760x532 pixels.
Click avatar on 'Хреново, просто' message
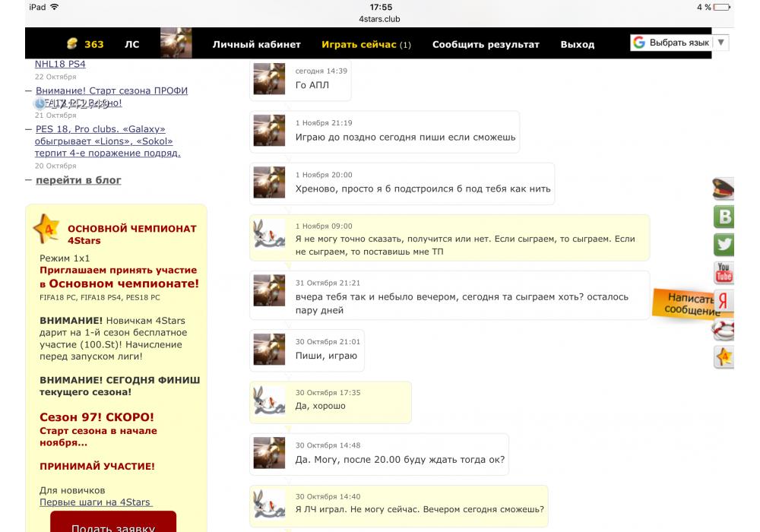click(269, 182)
